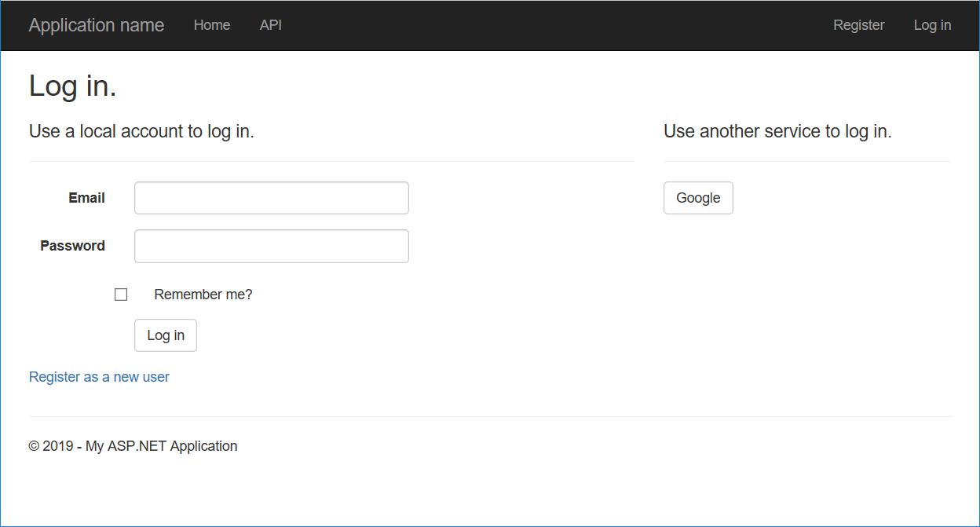Image resolution: width=980 pixels, height=527 pixels.
Task: Click the Password field label
Action: pos(72,246)
